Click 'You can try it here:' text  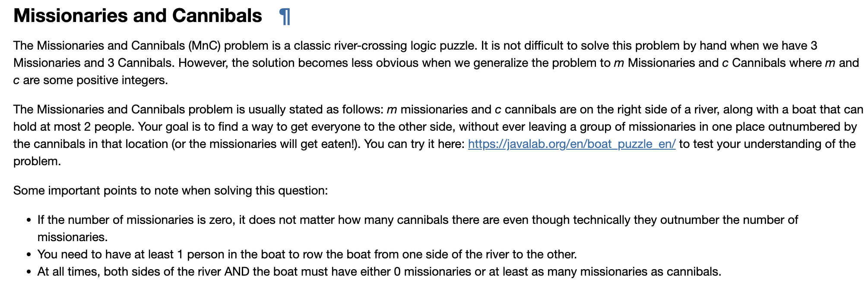pyautogui.click(x=414, y=144)
